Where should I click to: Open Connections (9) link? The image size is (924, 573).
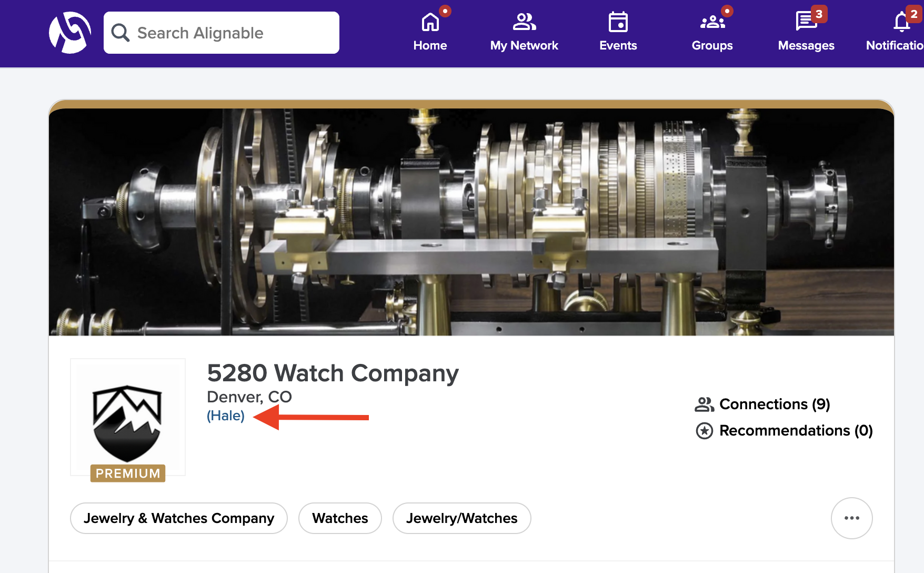pos(775,404)
